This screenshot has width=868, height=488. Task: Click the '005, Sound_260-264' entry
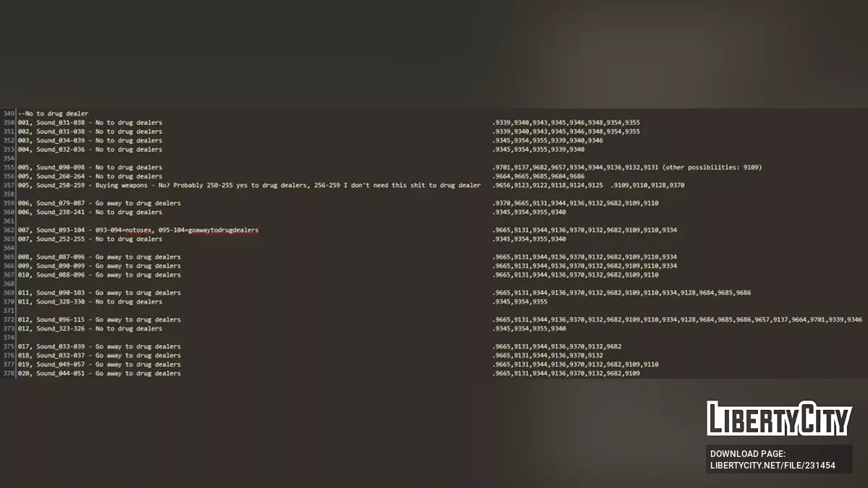click(x=90, y=176)
